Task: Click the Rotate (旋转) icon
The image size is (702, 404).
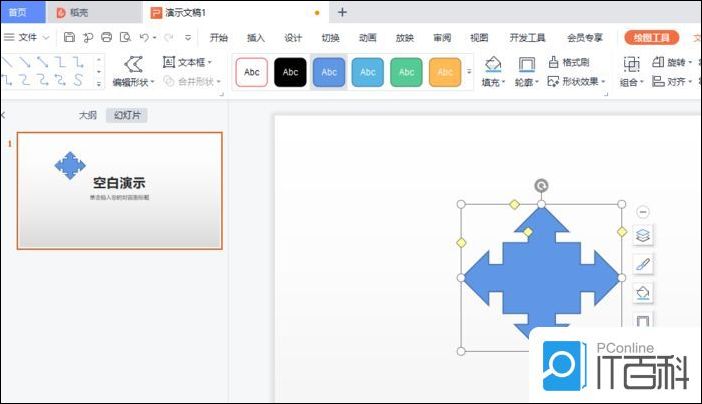Action: 658,62
